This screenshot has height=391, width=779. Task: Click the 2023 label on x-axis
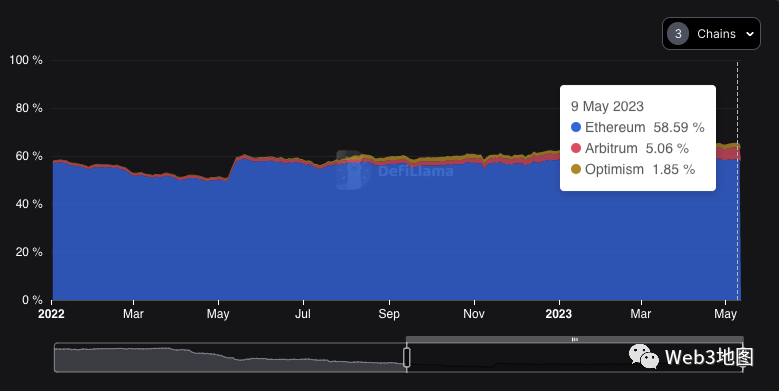558,314
